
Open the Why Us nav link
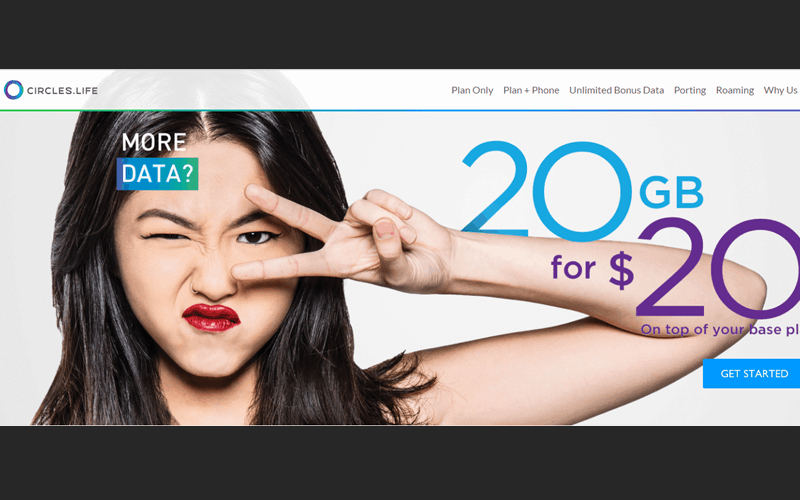click(780, 90)
